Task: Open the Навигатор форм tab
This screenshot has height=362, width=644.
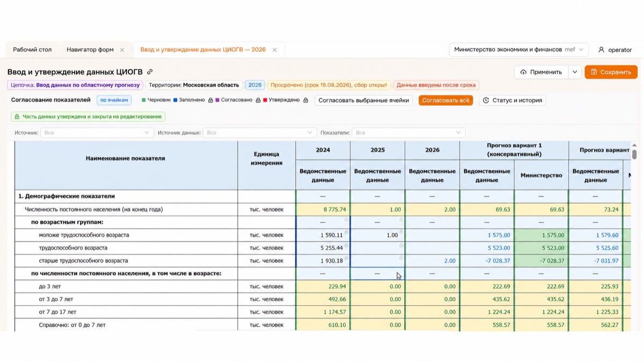Action: (90, 50)
